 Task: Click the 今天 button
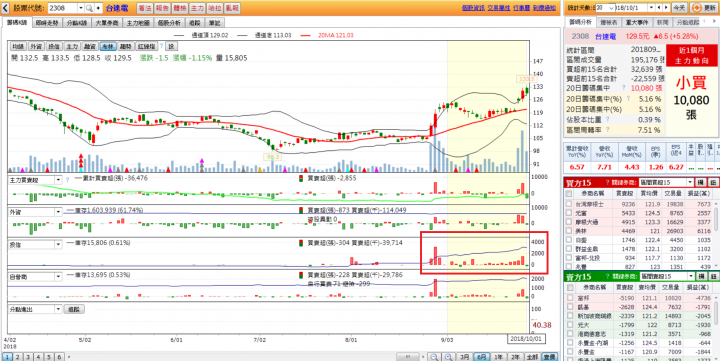pyautogui.click(x=679, y=8)
